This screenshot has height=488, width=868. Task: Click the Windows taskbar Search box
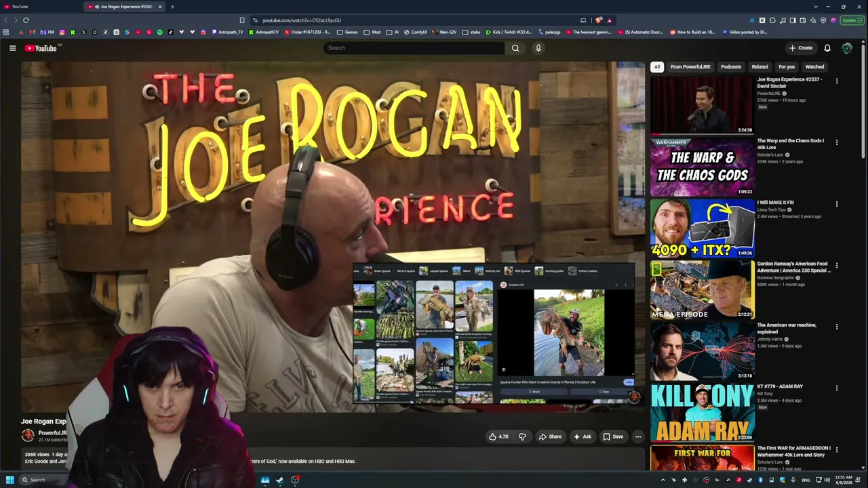(x=44, y=480)
